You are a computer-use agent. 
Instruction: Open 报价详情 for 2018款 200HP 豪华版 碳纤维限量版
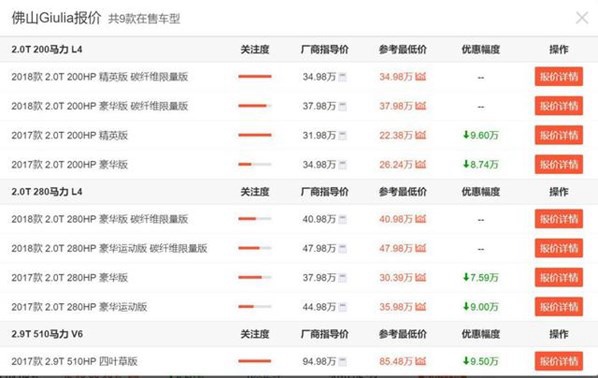click(x=559, y=106)
